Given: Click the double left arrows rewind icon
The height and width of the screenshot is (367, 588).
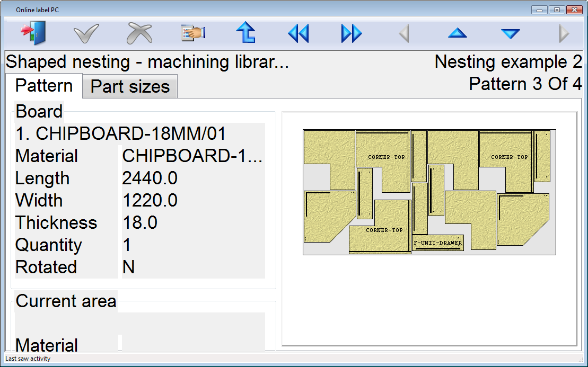Looking at the screenshot, I should [299, 33].
